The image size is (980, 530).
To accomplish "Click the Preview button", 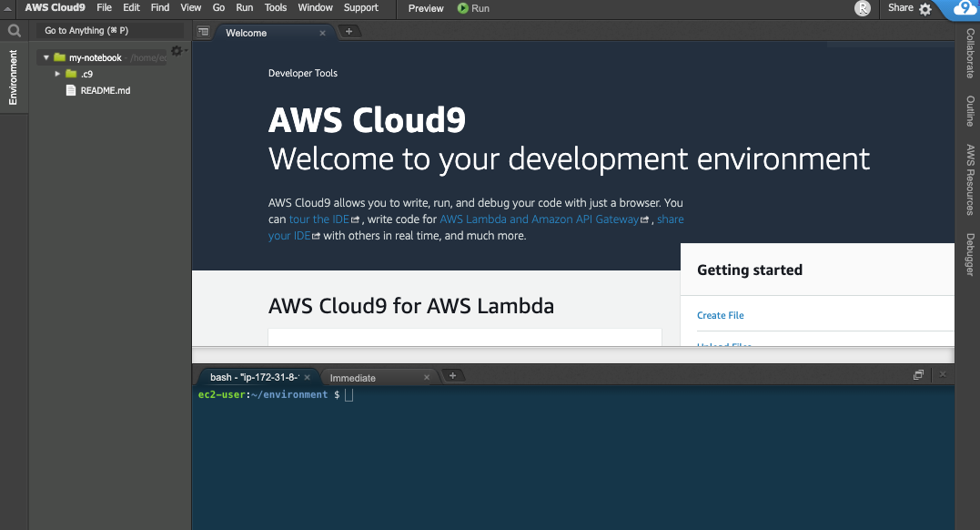I will 426,8.
